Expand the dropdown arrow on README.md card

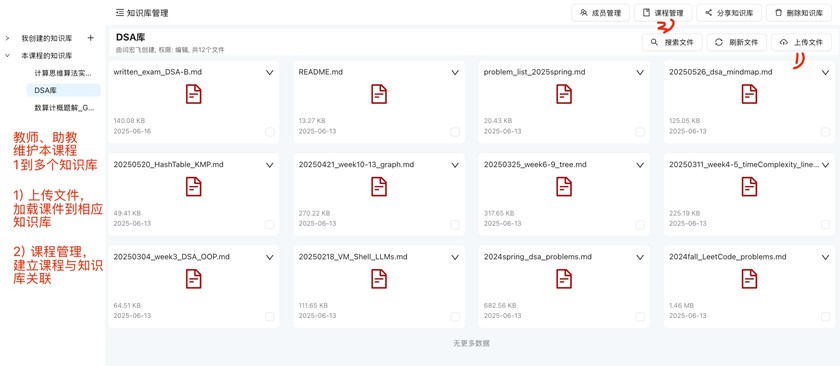click(x=455, y=73)
